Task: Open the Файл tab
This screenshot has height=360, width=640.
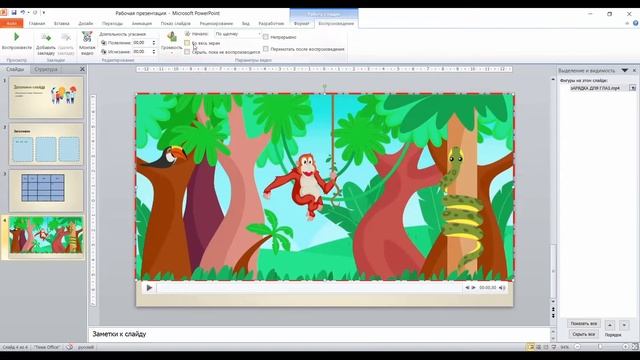Action: point(11,23)
